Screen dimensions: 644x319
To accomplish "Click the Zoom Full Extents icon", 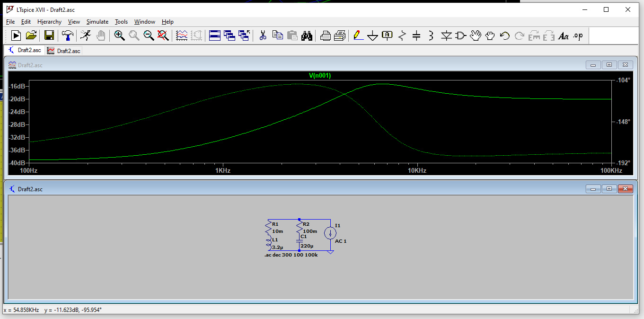I will [163, 35].
